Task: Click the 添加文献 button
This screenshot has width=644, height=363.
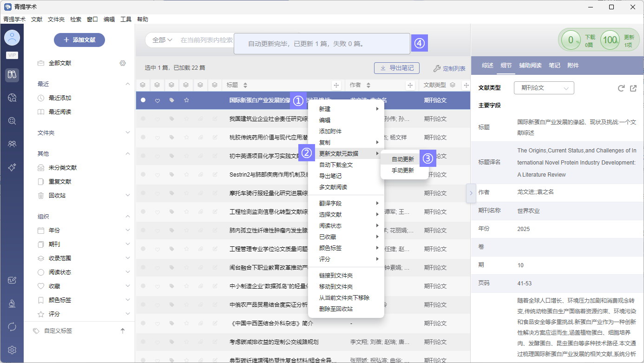Action: click(x=79, y=40)
